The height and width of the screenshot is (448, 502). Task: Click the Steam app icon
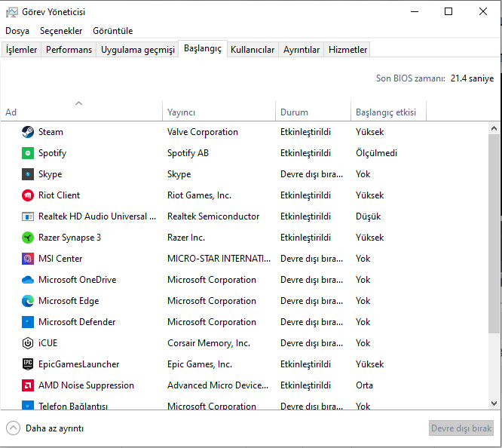click(x=28, y=132)
